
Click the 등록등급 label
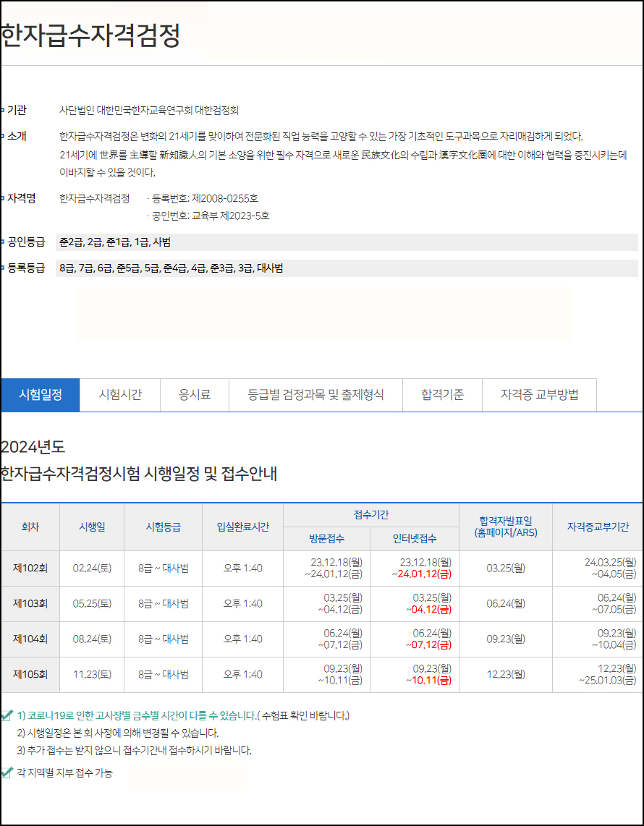point(26,268)
